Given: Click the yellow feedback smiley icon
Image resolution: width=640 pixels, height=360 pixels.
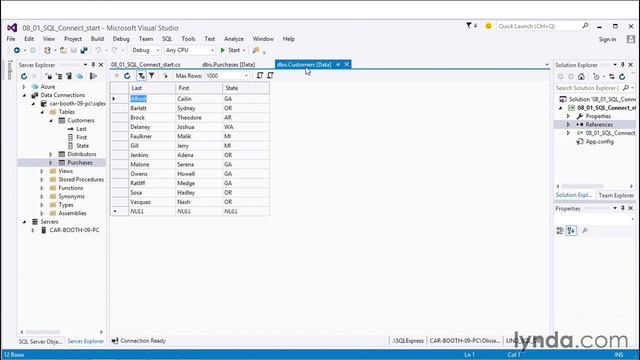Looking at the screenshot, I should (488, 26).
